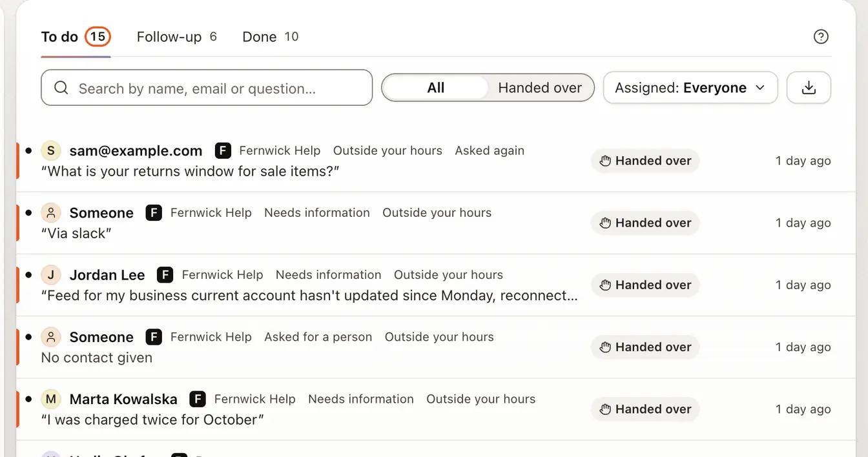This screenshot has width=868, height=457.
Task: Open the sam@example.com conversation name
Action: click(136, 151)
